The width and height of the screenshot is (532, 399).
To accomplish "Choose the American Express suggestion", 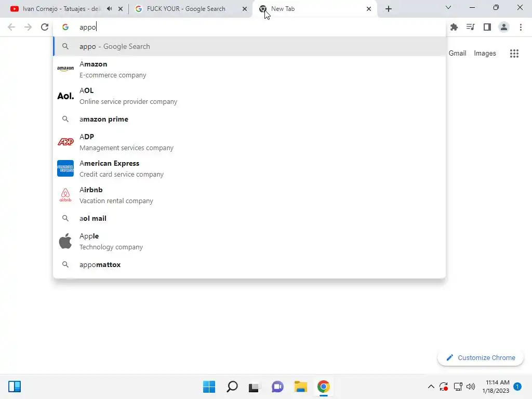I will click(249, 169).
